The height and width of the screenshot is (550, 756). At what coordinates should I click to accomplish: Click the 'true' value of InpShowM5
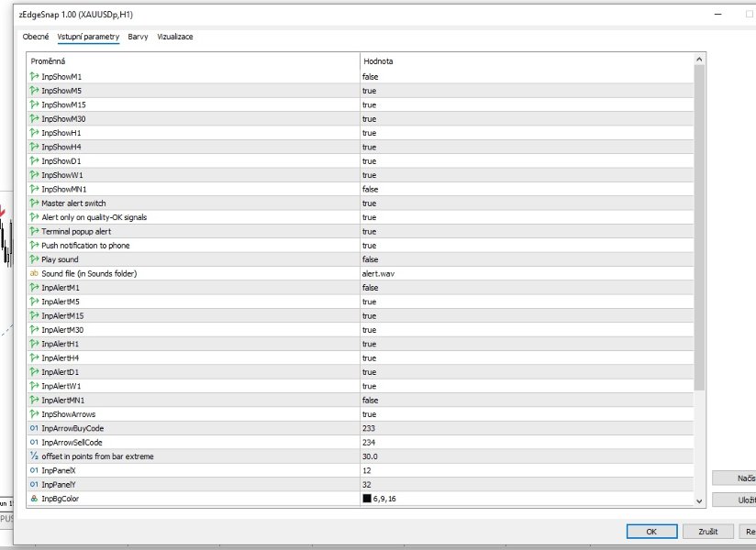(370, 91)
